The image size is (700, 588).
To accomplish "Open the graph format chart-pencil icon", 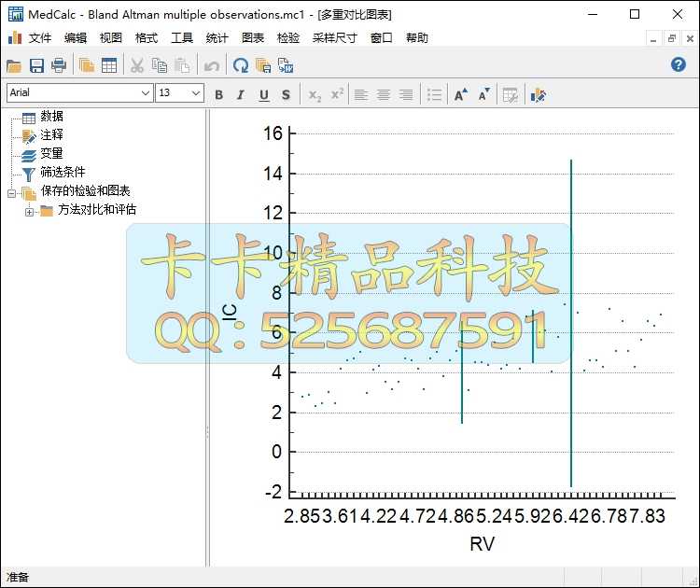I will (x=539, y=94).
